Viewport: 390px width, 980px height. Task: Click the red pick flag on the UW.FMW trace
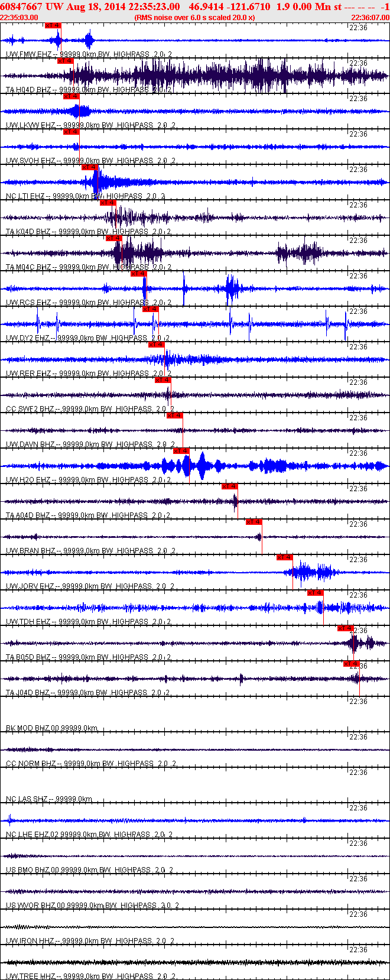pyautogui.click(x=53, y=25)
